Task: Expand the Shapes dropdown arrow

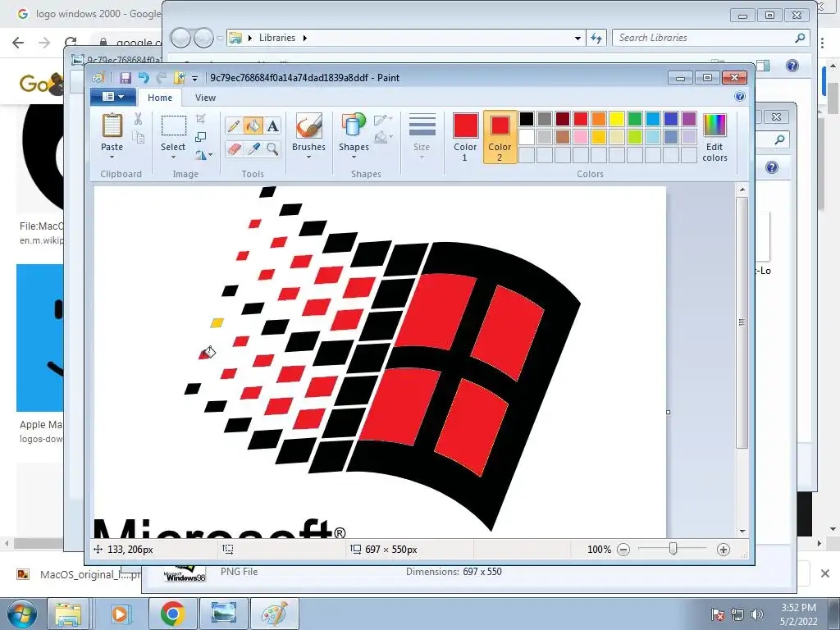Action: [x=354, y=157]
